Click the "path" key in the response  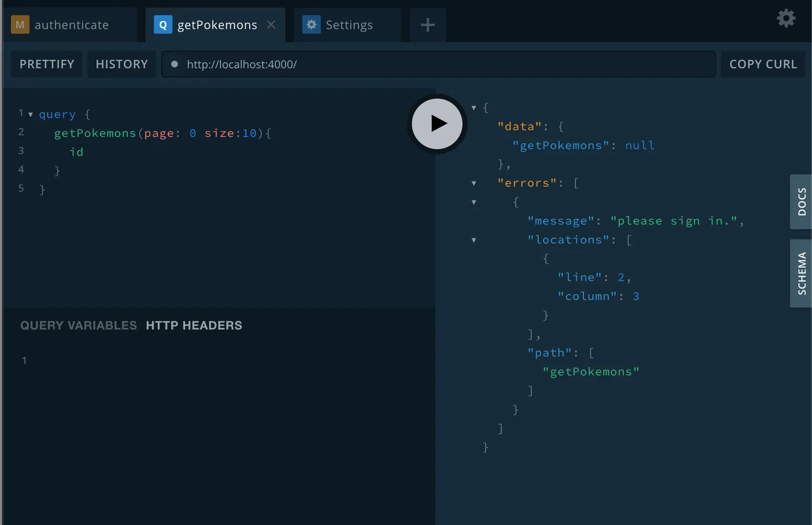[x=550, y=353]
